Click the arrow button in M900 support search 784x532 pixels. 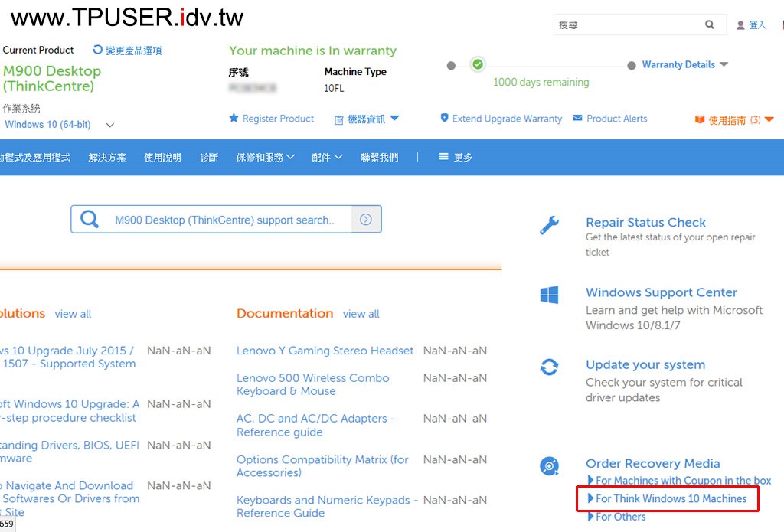[x=366, y=220]
